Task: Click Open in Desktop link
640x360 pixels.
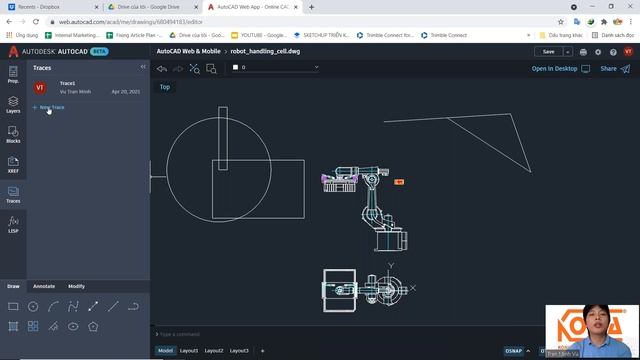Action: [560, 69]
